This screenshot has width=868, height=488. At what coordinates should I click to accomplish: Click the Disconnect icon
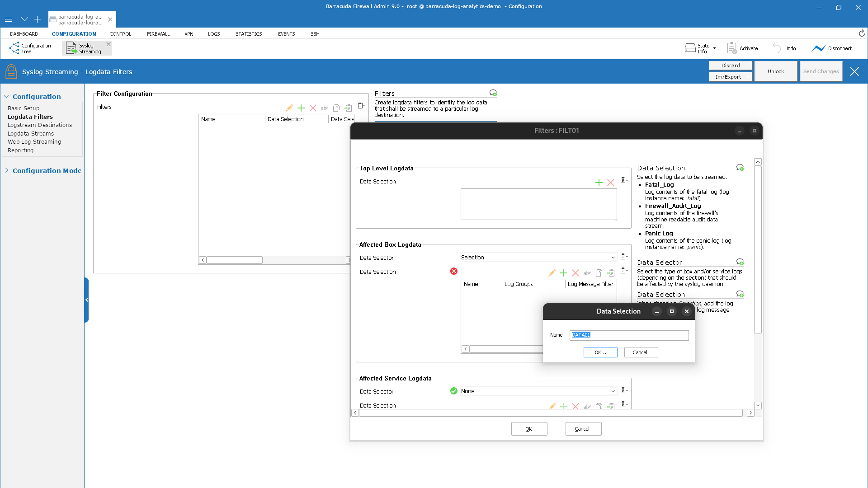tap(818, 48)
